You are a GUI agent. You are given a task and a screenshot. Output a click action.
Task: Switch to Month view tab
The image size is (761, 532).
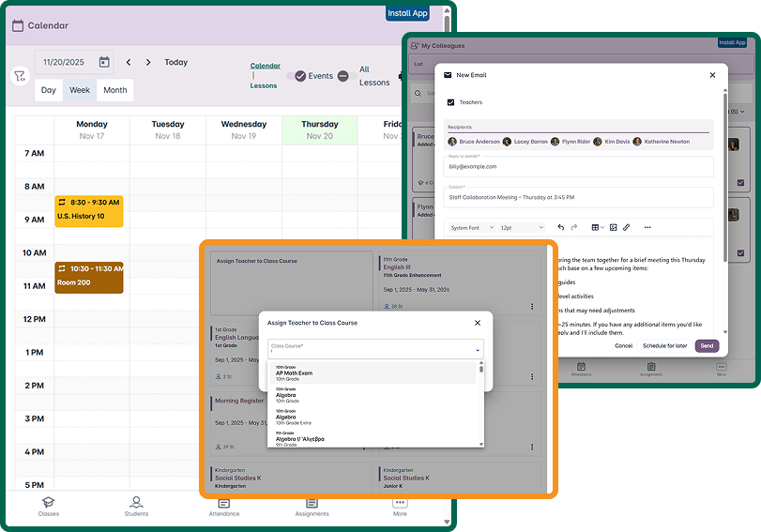115,90
